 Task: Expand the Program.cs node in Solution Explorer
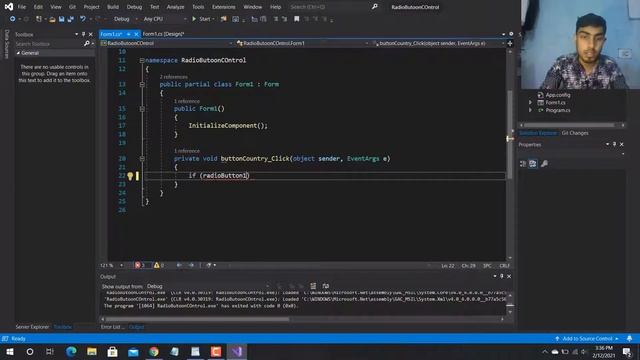click(530, 110)
